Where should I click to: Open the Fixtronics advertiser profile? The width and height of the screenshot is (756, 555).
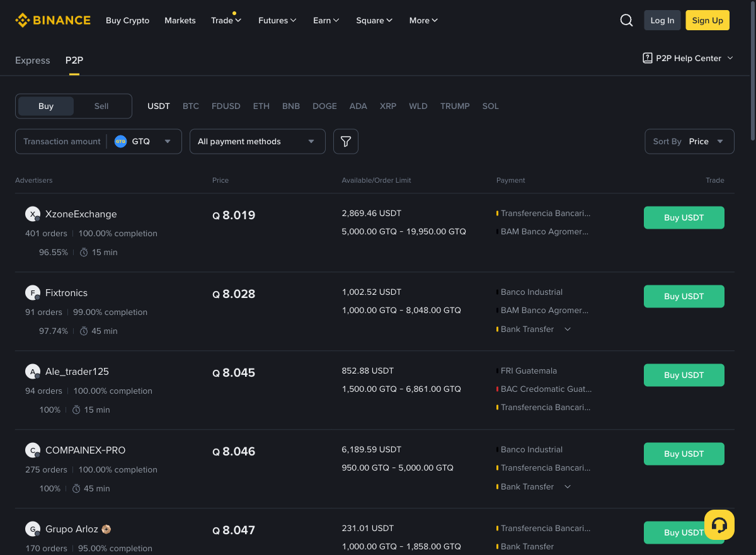pos(66,293)
